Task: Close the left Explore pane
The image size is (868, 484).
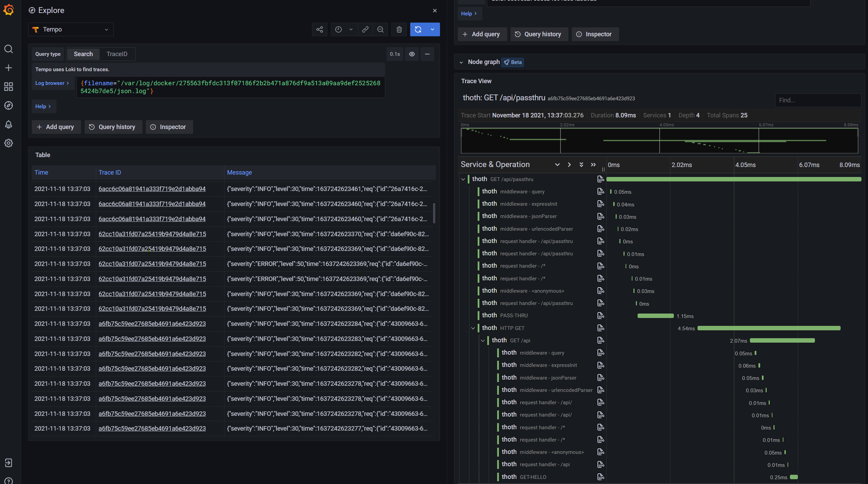Action: click(x=435, y=11)
